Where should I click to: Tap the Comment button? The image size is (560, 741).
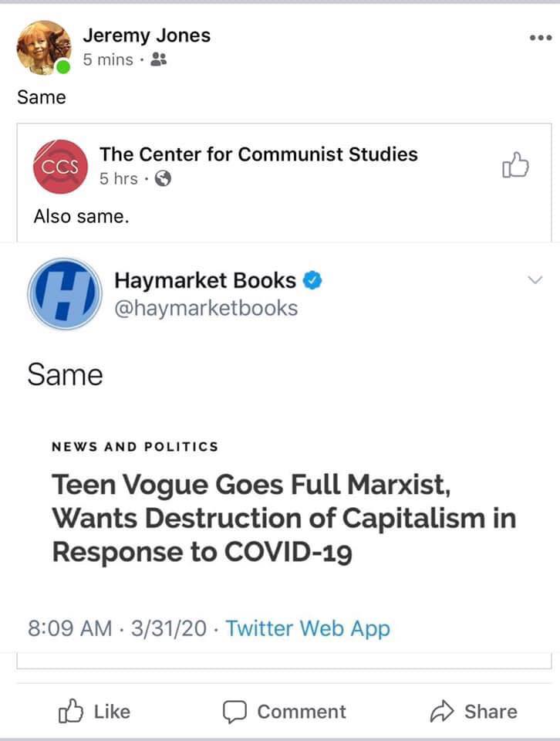[x=285, y=712]
